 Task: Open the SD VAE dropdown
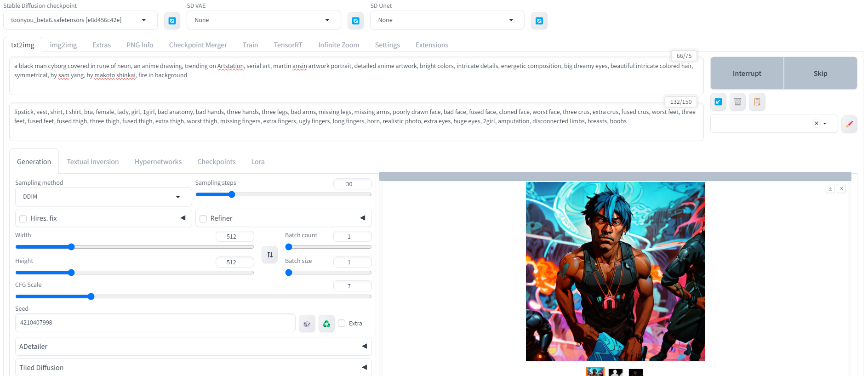[x=264, y=20]
